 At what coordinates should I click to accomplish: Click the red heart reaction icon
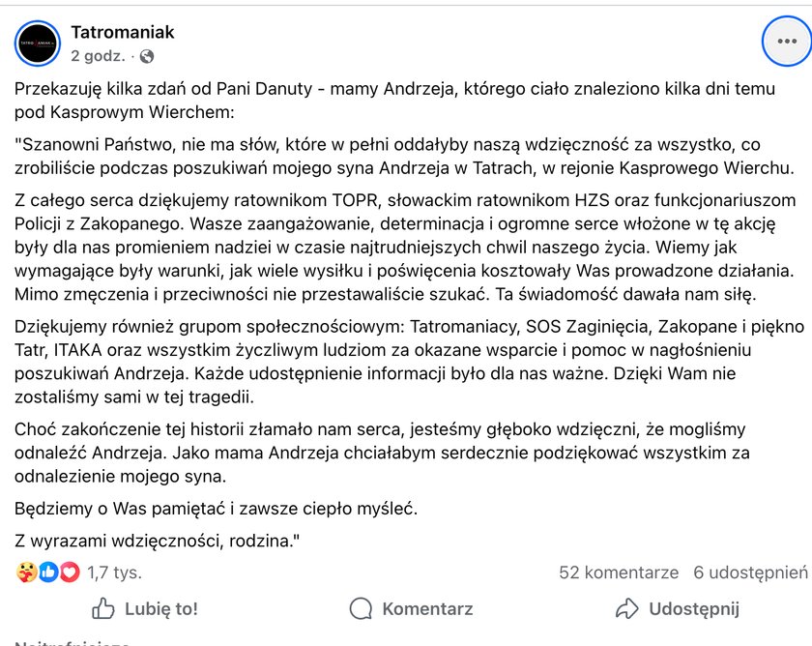pyautogui.click(x=69, y=573)
